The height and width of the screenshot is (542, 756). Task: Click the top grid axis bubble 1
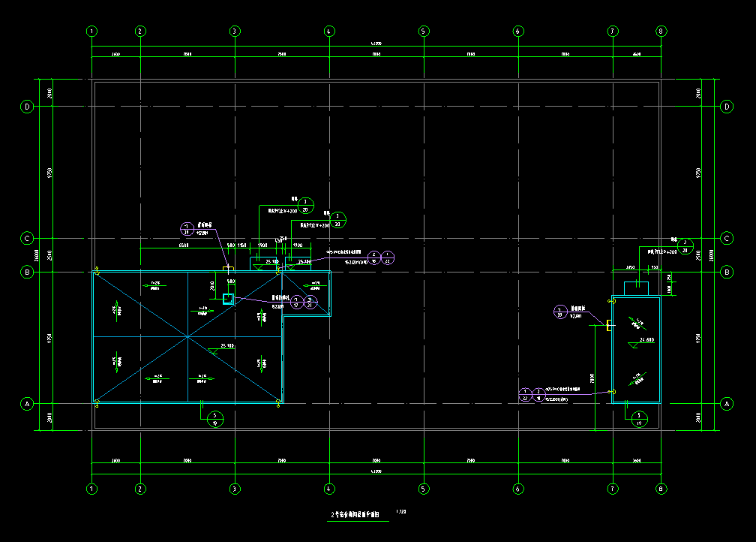91,32
